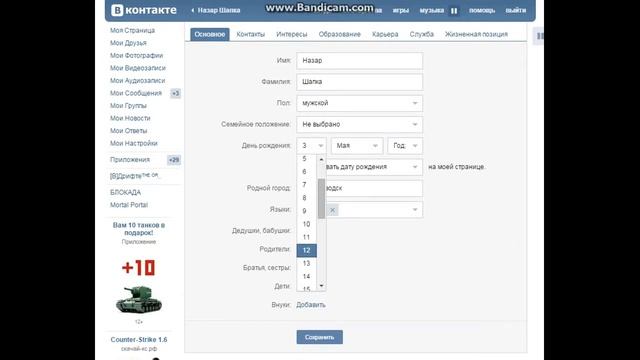This screenshot has width=640, height=360.
Task: Open the +29 applications counter badge
Action: [174, 160]
